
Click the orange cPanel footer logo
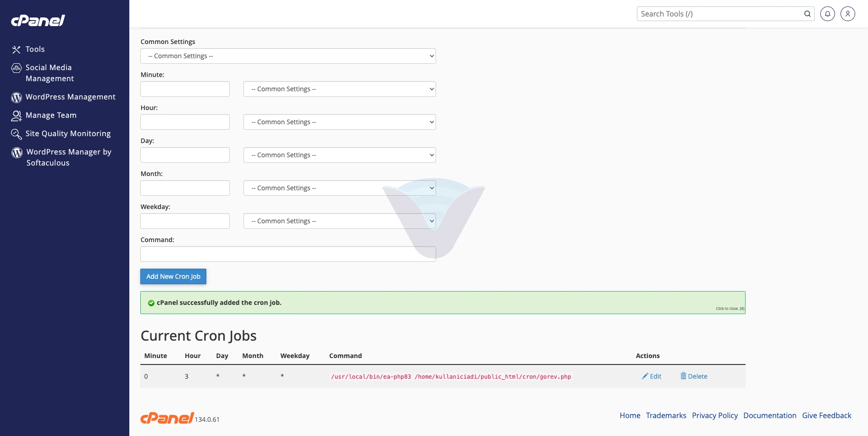coord(167,418)
